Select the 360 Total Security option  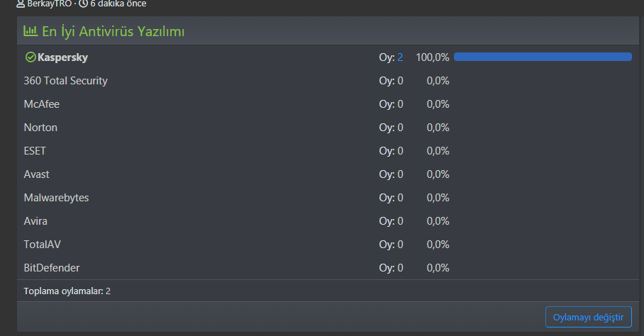(x=65, y=81)
